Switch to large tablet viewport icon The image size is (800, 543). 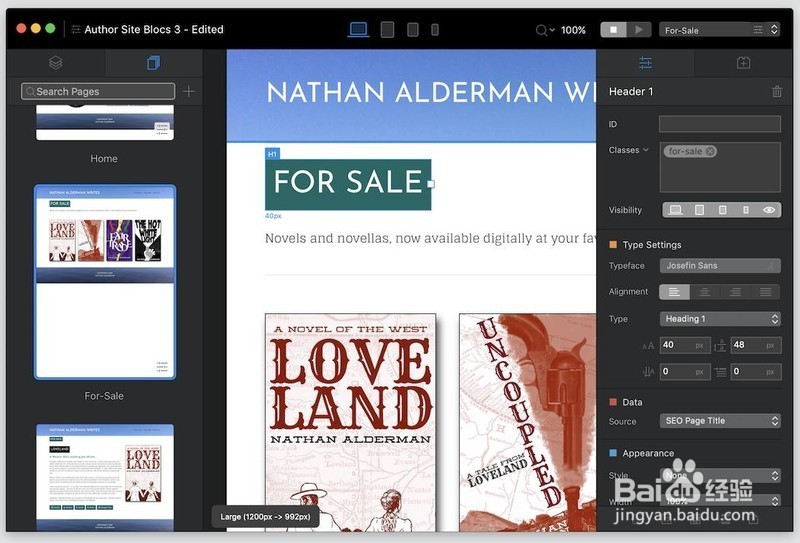click(387, 30)
